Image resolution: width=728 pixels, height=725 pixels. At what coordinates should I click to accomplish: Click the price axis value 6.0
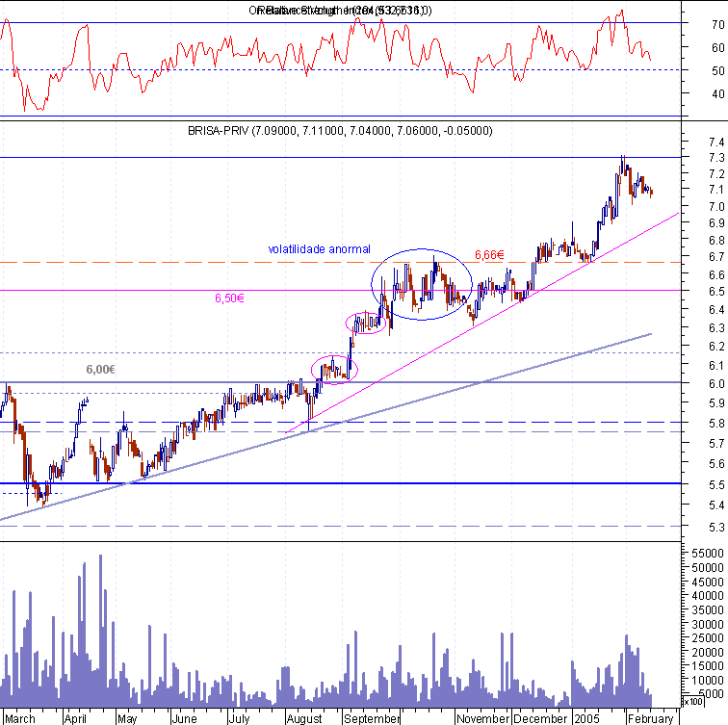pos(716,384)
